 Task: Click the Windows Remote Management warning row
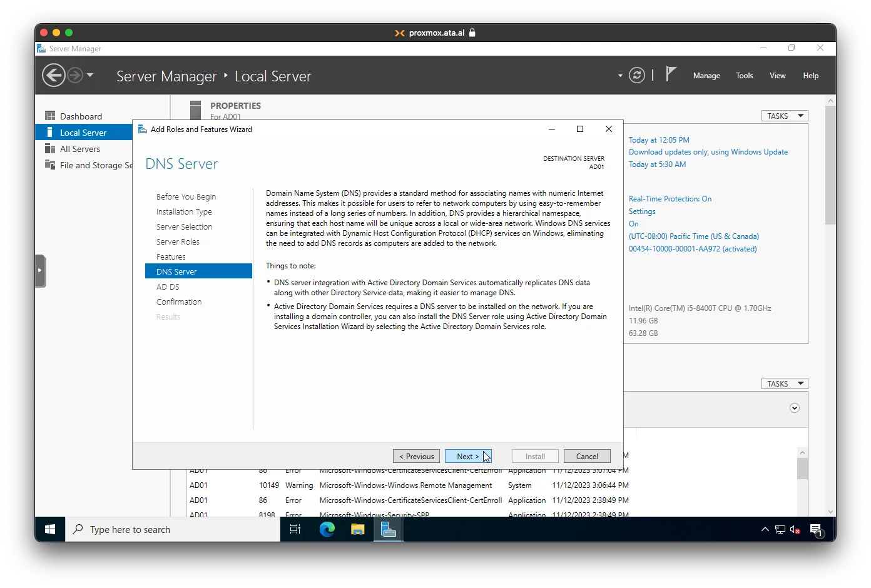click(409, 485)
